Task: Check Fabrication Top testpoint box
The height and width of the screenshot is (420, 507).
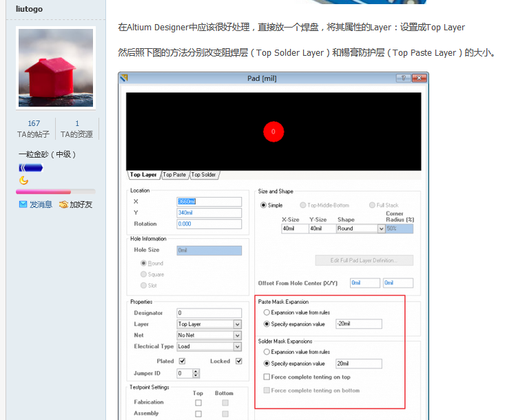Action: click(x=198, y=403)
